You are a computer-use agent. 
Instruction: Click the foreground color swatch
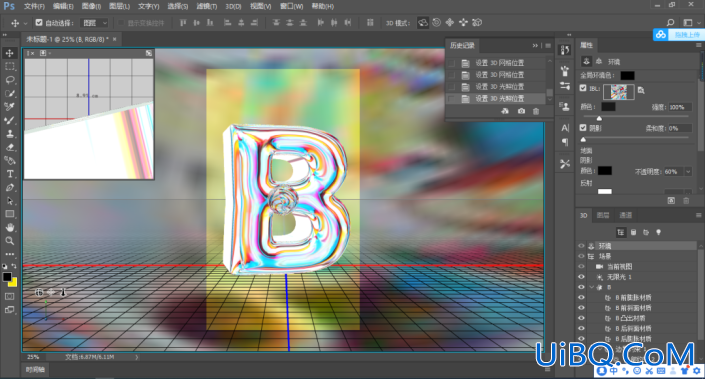[7, 277]
